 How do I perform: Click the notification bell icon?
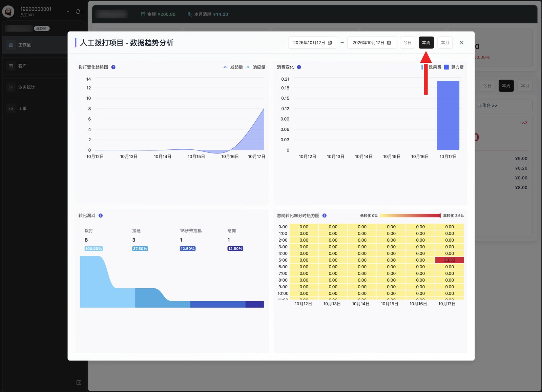[x=78, y=12]
